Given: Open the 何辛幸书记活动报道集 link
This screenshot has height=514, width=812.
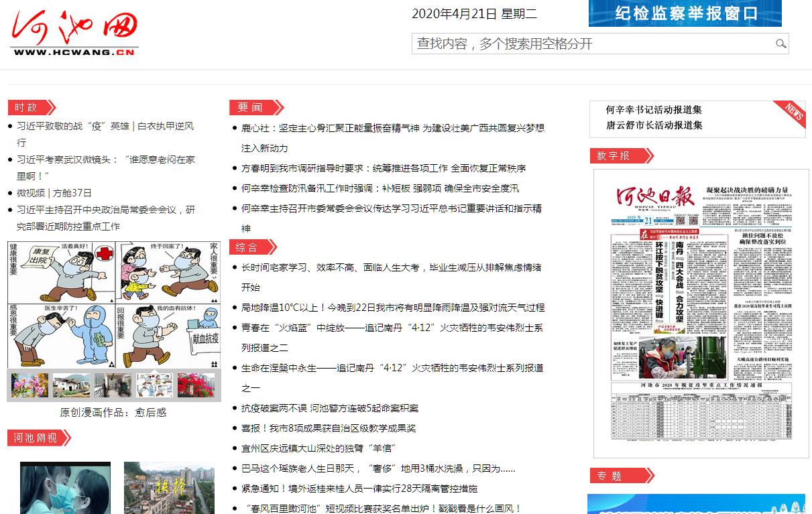Looking at the screenshot, I should click(x=654, y=110).
